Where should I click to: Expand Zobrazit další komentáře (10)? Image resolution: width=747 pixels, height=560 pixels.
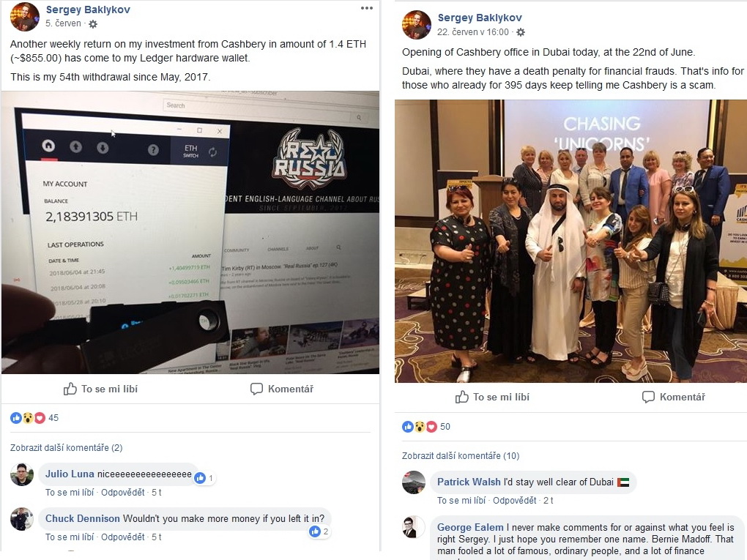pos(460,456)
